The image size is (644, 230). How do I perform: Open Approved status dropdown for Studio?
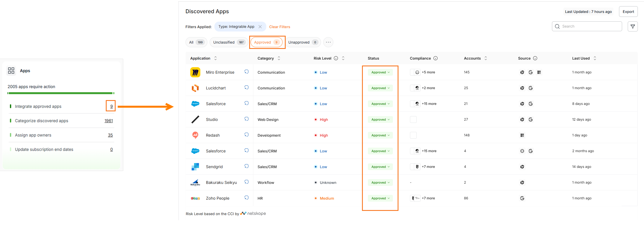[380, 119]
